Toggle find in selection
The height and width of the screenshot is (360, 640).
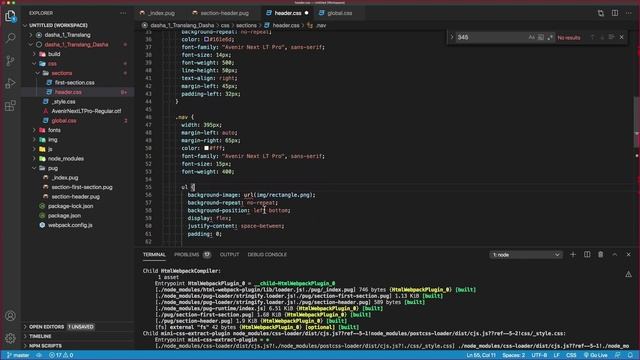click(x=611, y=37)
